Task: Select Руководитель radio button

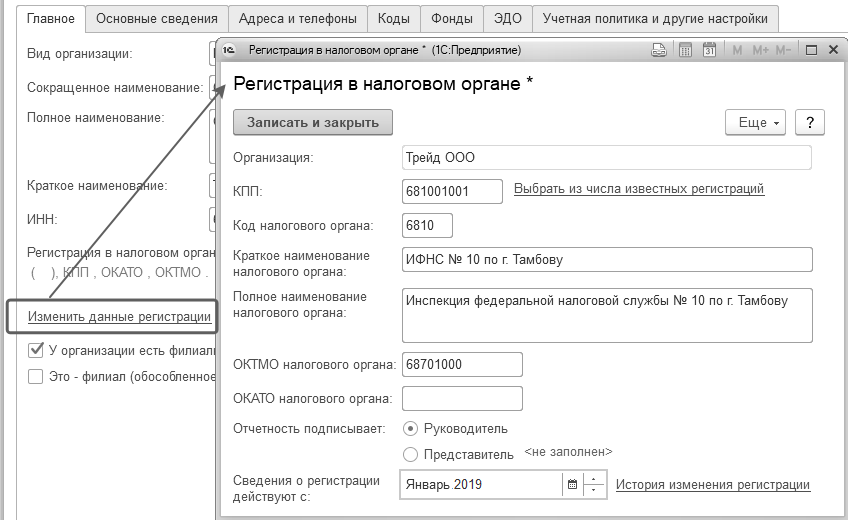Action: point(410,429)
